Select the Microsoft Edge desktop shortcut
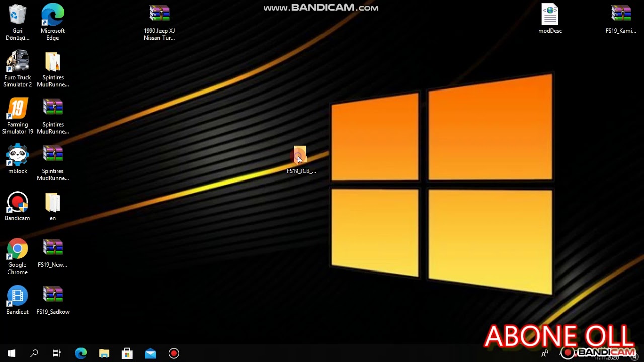644x362 pixels. coord(53,15)
